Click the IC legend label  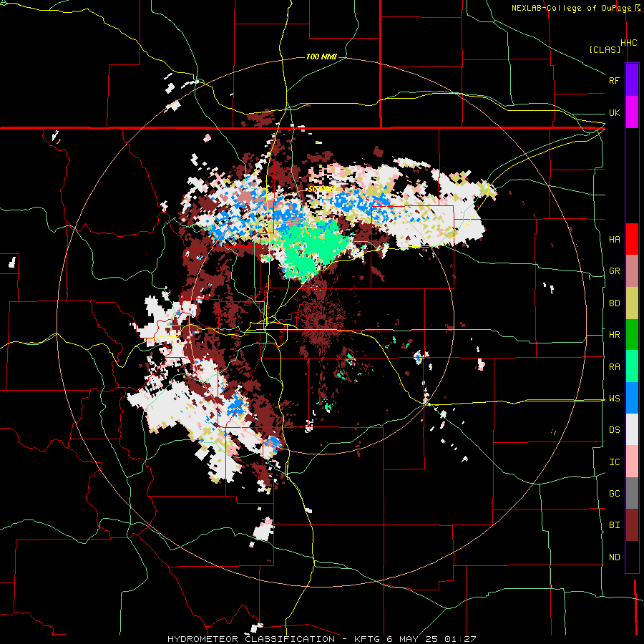pyautogui.click(x=614, y=462)
